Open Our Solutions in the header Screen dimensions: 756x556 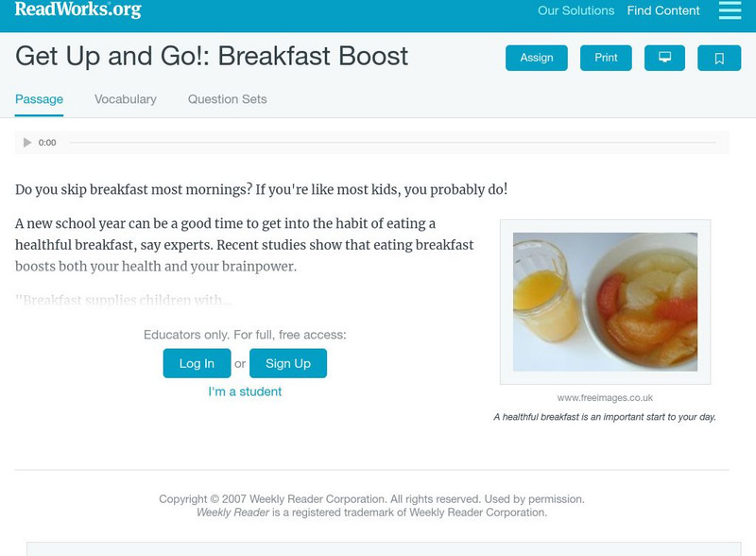pyautogui.click(x=576, y=11)
